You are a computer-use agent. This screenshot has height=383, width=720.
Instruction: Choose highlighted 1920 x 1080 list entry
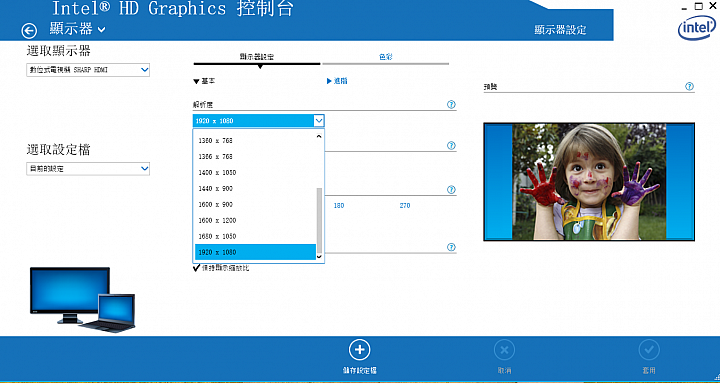255,252
